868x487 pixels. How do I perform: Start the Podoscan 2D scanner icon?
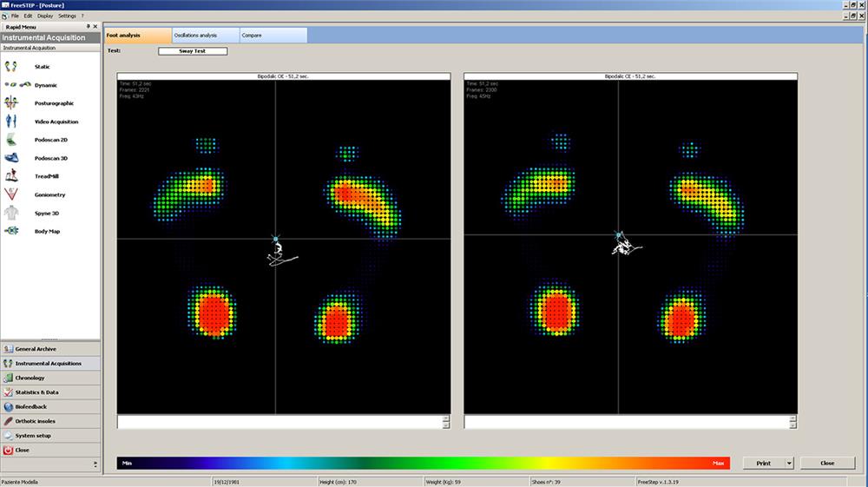pos(12,140)
